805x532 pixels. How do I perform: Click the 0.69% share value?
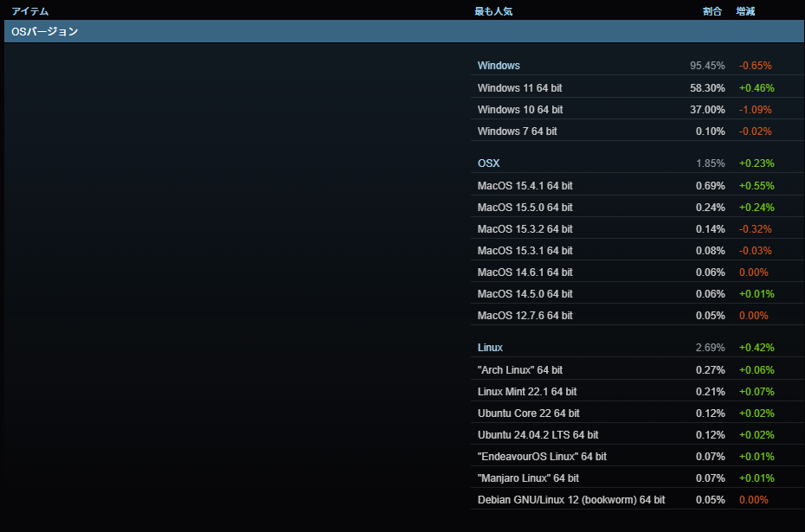point(710,186)
